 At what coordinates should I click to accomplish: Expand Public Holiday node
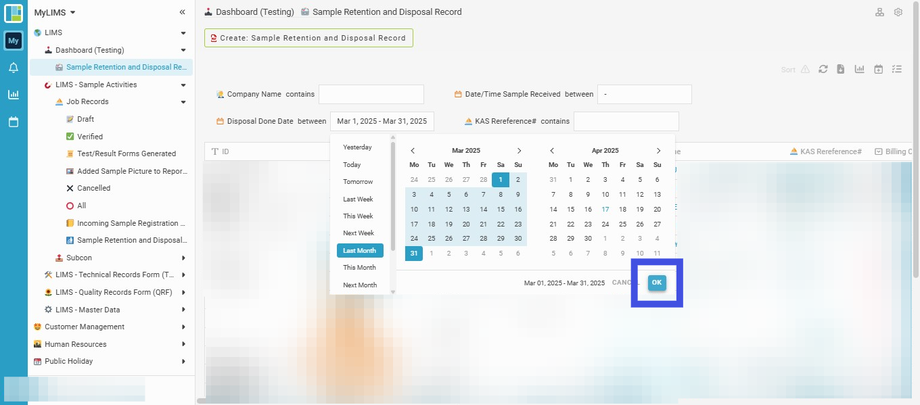[x=183, y=362]
